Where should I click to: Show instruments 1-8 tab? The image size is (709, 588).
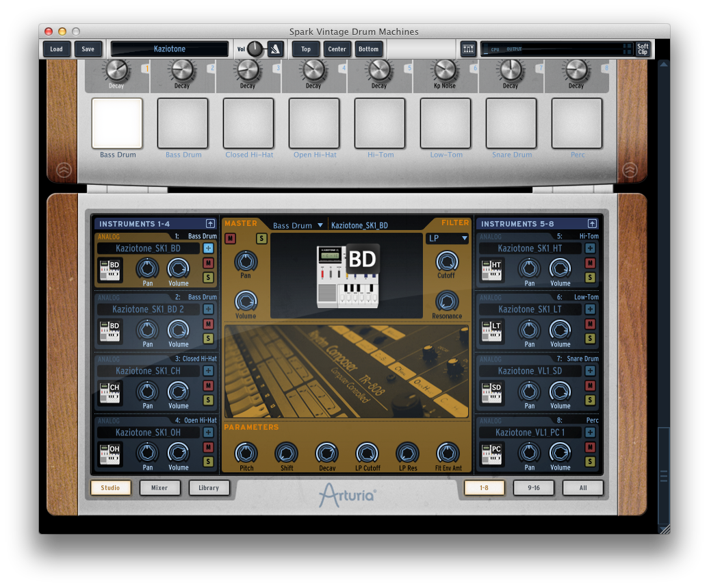click(485, 487)
